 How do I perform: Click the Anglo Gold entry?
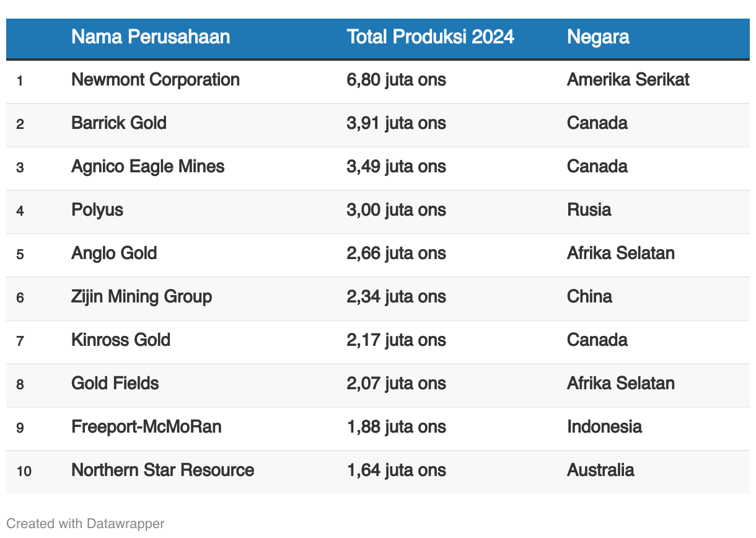114,254
